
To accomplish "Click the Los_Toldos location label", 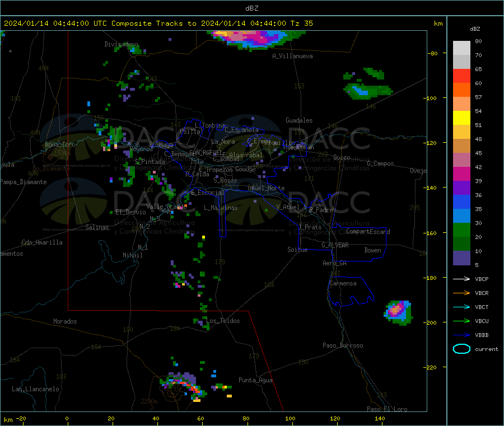I will (223, 321).
